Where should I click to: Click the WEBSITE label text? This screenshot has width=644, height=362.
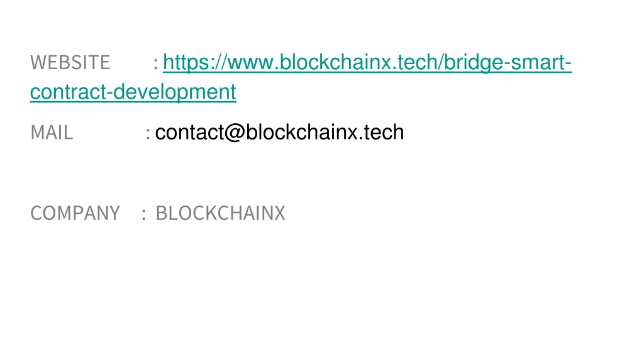point(70,63)
